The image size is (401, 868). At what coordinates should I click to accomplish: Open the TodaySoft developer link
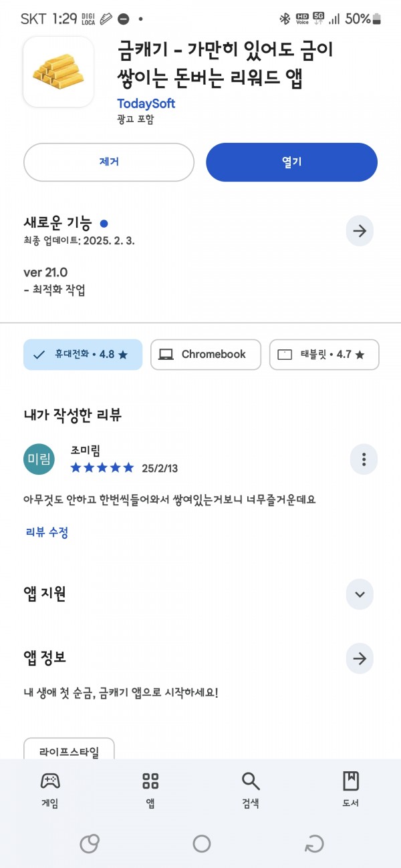pos(146,103)
